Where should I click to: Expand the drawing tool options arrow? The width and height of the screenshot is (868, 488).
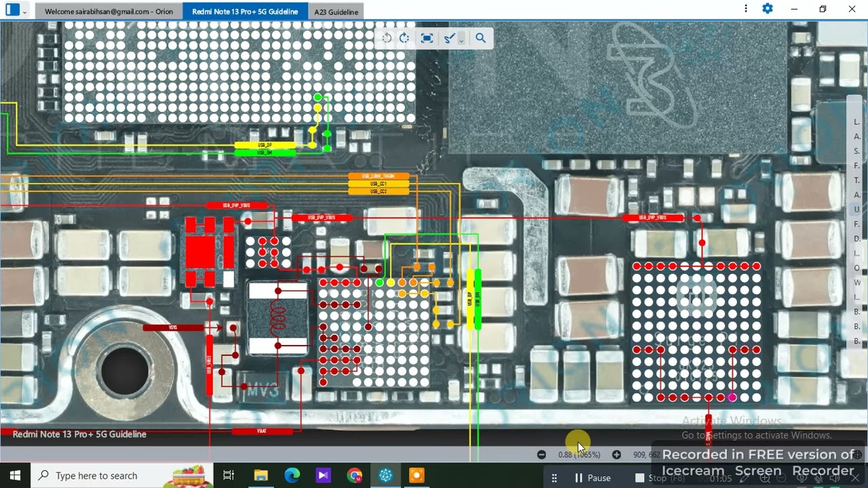point(461,39)
